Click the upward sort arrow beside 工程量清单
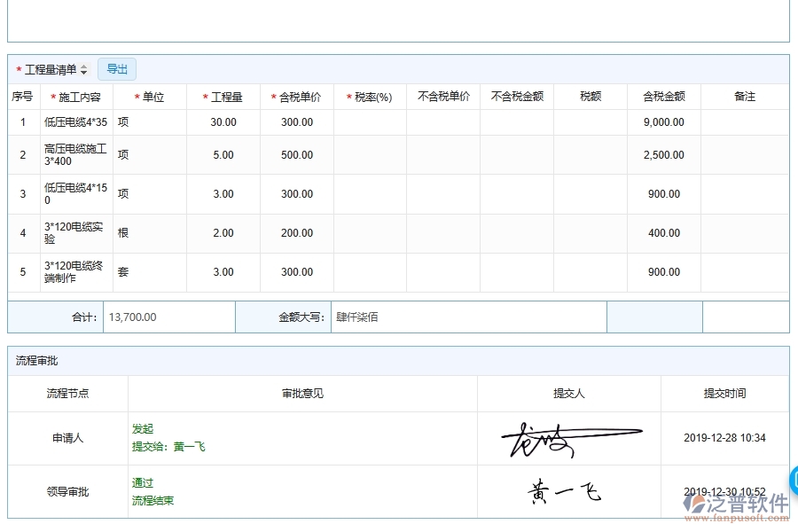Viewport: 798px width, 532px height. [83, 66]
